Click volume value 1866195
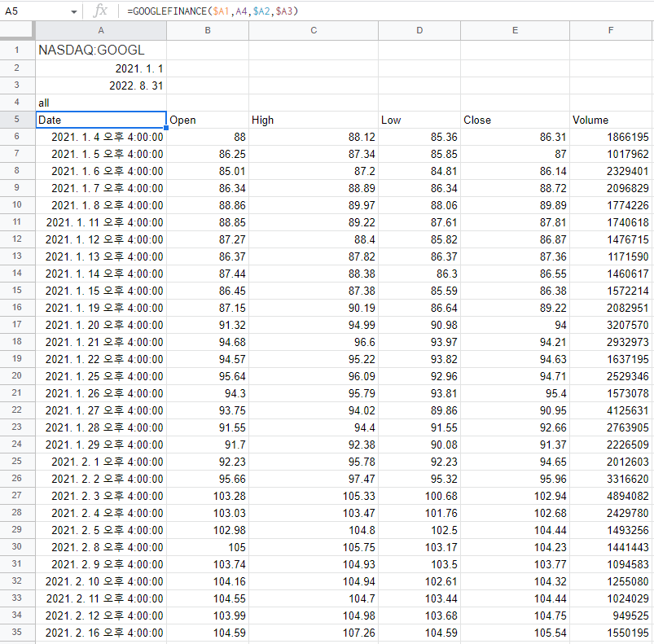Screen dimensions: 654x644 click(611, 137)
